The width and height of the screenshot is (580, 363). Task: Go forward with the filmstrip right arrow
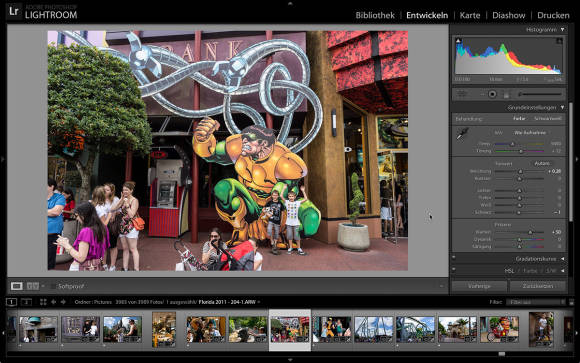point(63,302)
